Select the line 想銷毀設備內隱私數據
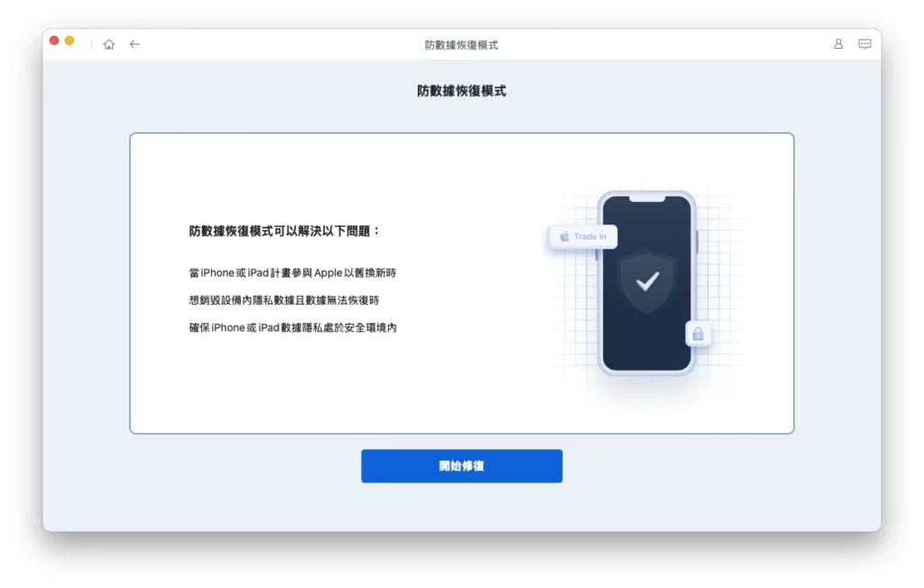 coord(284,300)
